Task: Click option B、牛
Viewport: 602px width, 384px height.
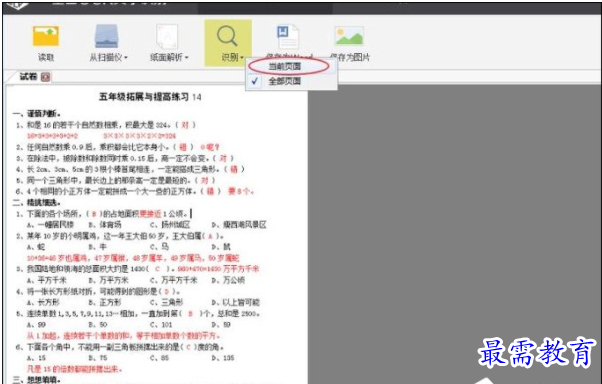Action: point(97,247)
